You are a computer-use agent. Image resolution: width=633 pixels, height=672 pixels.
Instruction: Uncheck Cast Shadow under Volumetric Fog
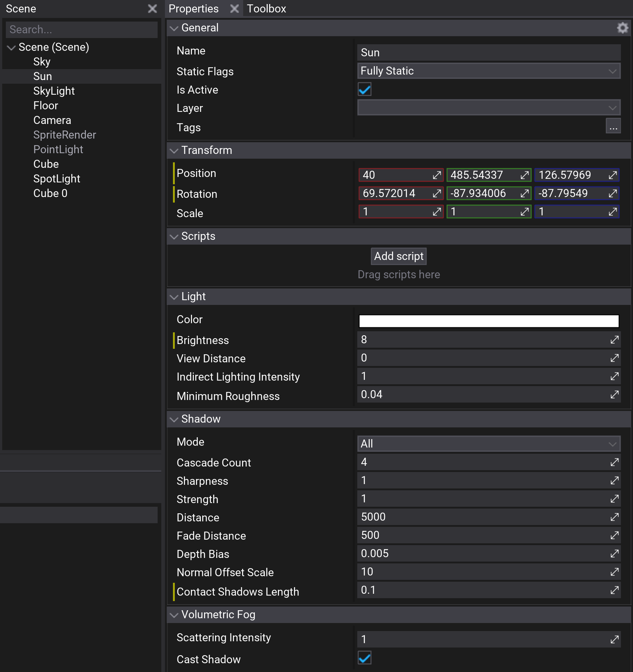pyautogui.click(x=364, y=658)
